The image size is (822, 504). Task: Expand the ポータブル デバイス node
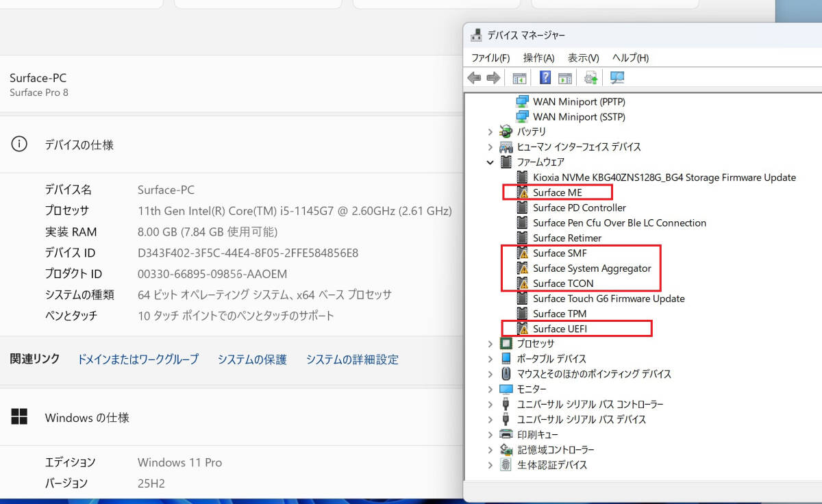point(490,359)
